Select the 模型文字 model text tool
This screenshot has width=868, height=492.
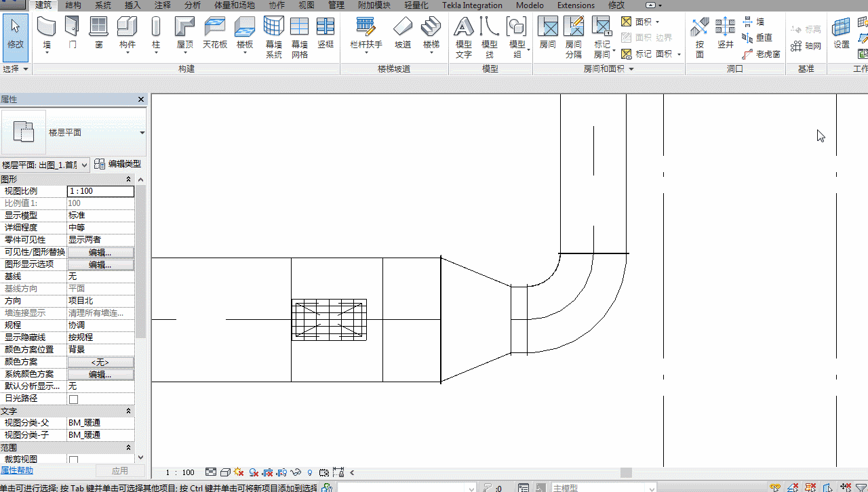[x=464, y=38]
